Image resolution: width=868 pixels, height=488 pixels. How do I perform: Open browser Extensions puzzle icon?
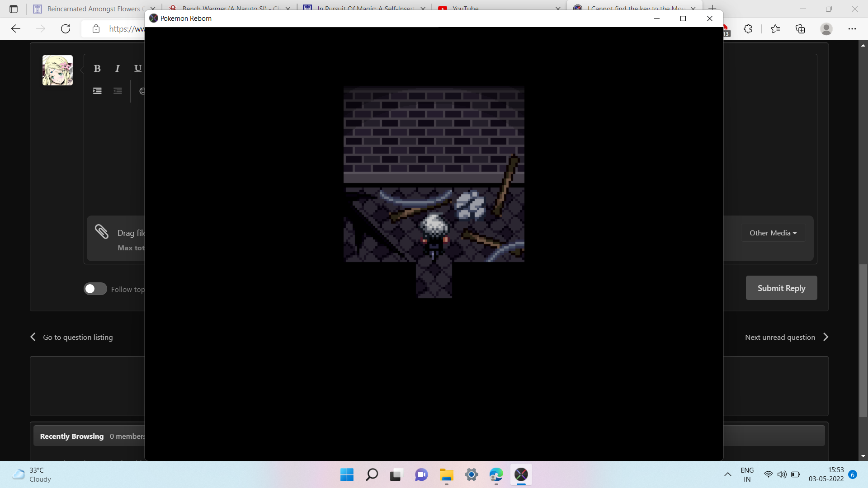tap(748, 29)
